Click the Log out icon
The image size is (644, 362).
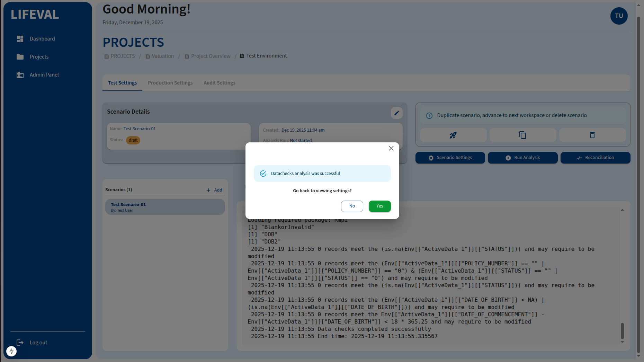pos(20,342)
